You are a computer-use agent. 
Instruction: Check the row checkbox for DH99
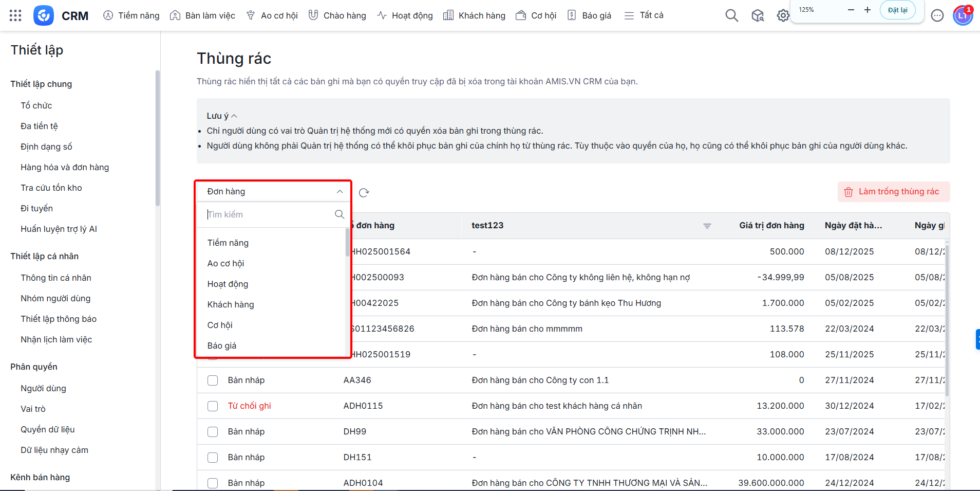[x=213, y=432]
